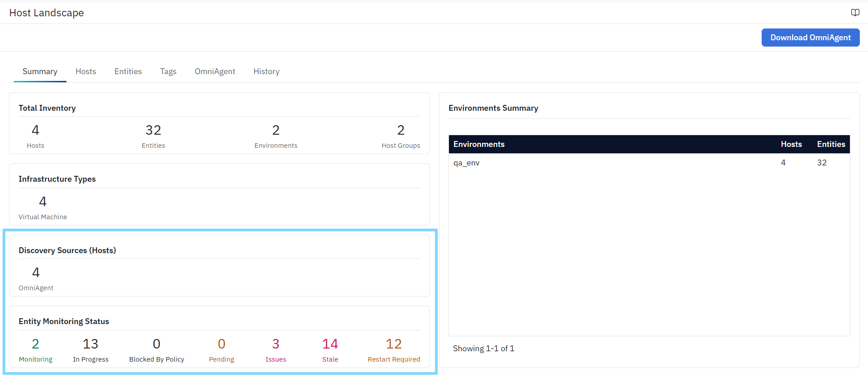
Task: Go to the Tags tab
Action: [168, 71]
